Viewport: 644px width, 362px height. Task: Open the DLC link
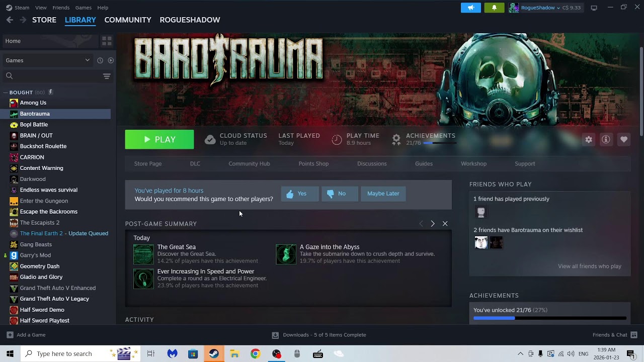195,163
